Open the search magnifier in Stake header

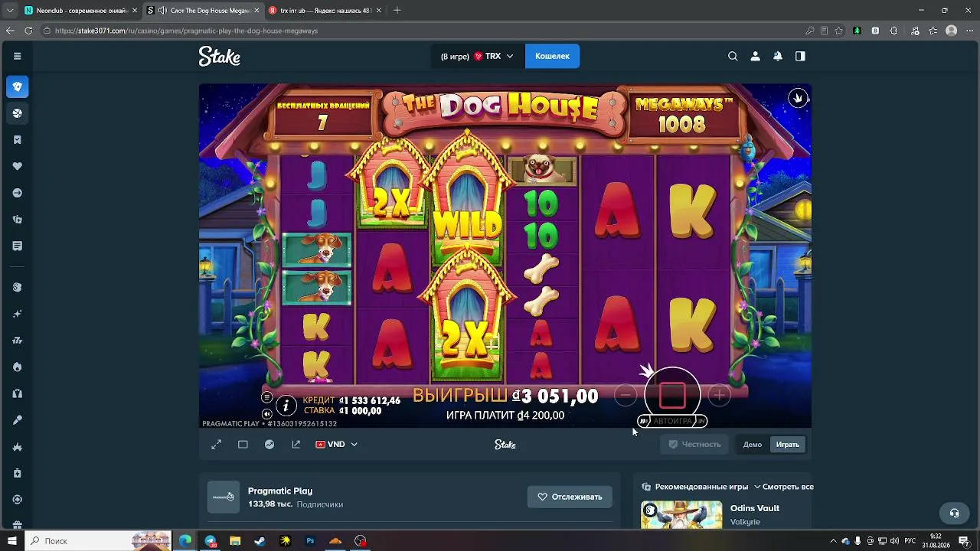coord(733,56)
